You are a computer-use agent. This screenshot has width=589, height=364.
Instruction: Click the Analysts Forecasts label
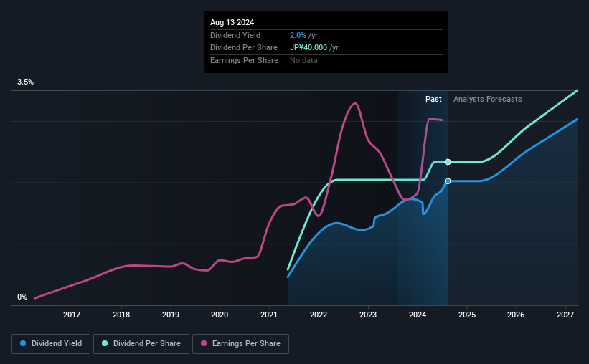tap(488, 99)
